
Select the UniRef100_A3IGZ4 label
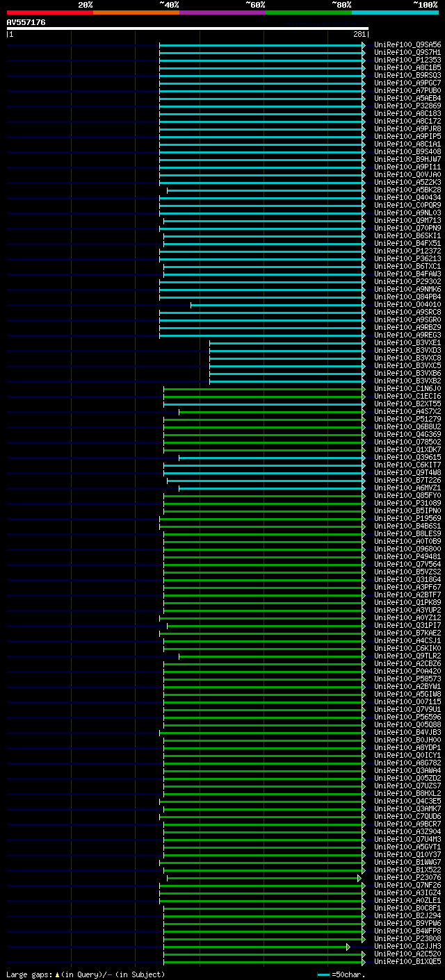pyautogui.click(x=407, y=893)
